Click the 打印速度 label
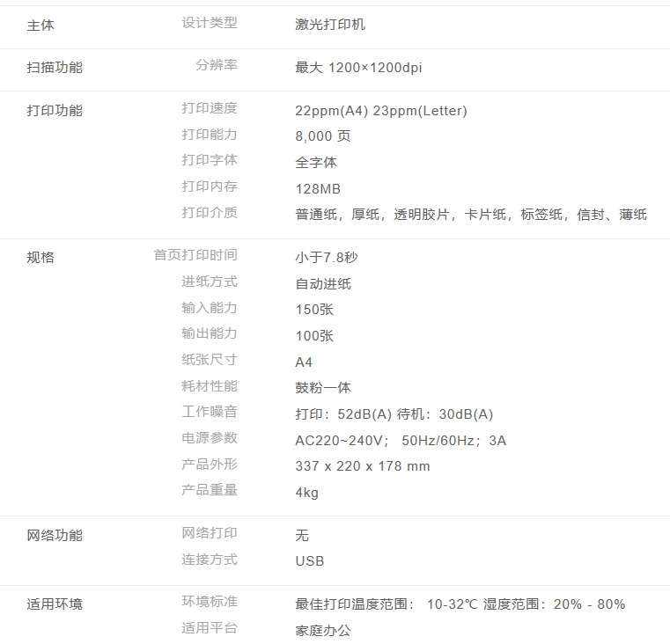Screen dimensions: 670x644 [210, 108]
